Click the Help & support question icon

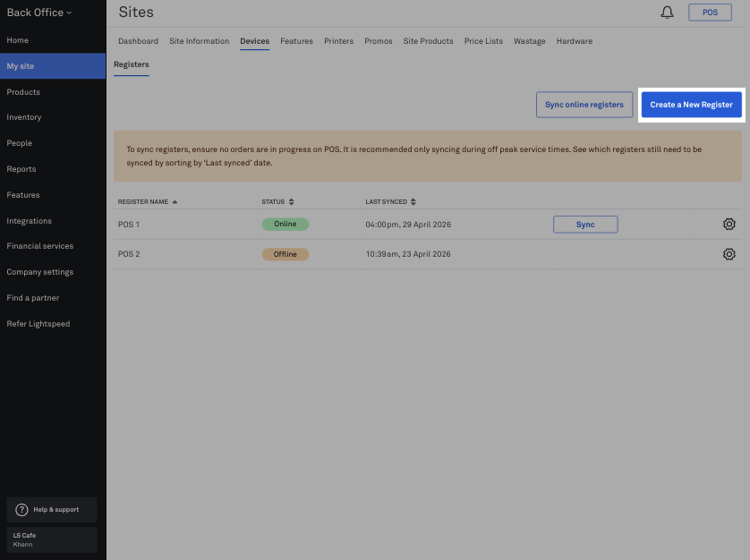(22, 509)
